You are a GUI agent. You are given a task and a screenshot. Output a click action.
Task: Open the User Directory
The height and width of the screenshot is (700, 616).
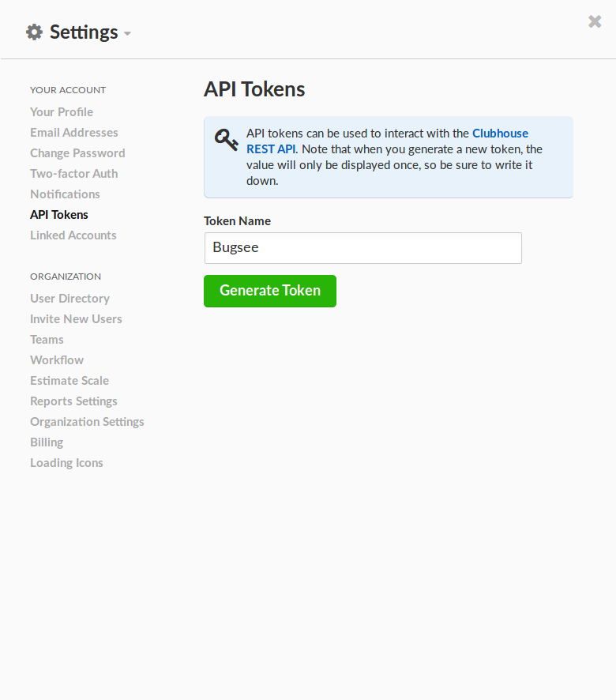coord(69,298)
